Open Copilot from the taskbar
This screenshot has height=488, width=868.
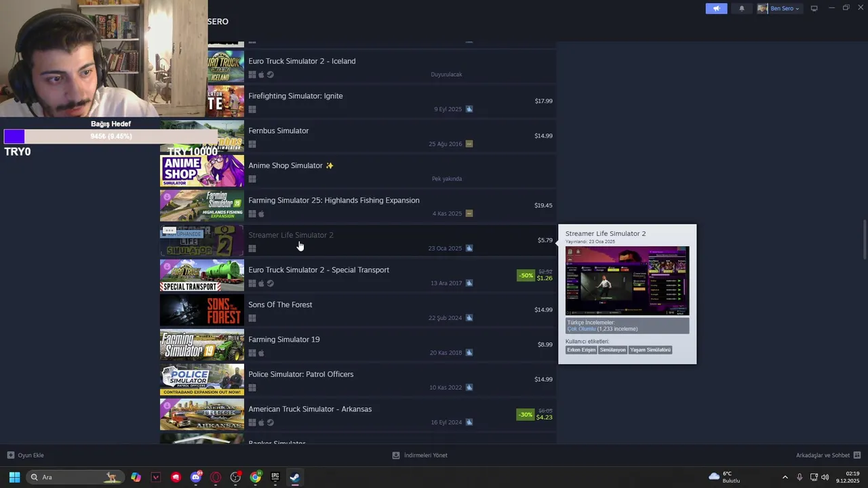pos(136,477)
